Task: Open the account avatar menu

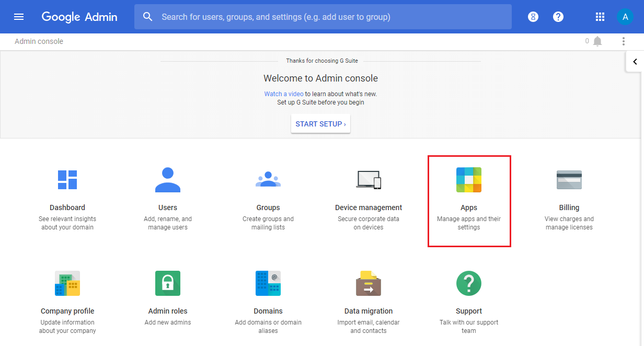Action: click(625, 17)
